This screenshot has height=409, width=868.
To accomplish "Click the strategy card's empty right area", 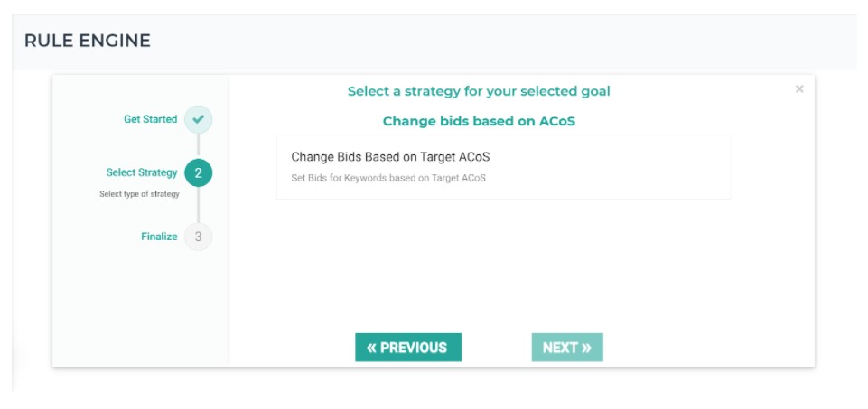I will point(632,167).
